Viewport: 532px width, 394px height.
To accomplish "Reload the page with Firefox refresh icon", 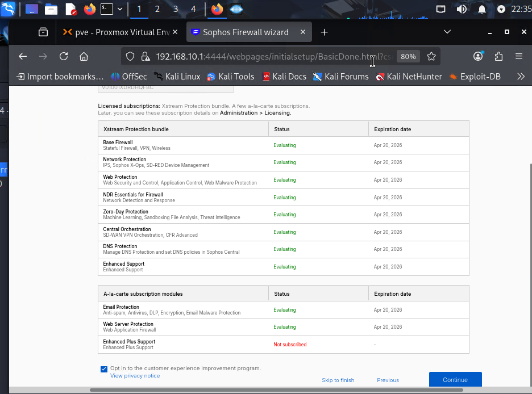I will click(x=64, y=56).
